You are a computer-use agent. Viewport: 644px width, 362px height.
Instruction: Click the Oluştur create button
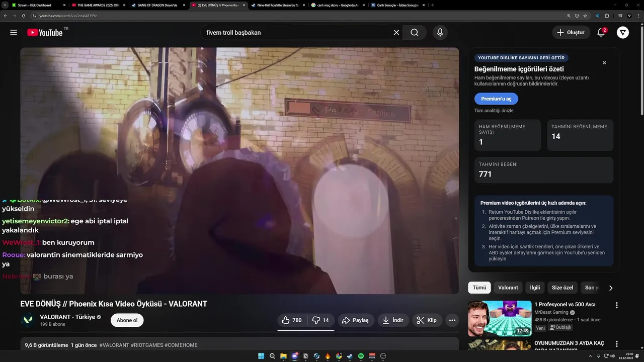pyautogui.click(x=571, y=33)
